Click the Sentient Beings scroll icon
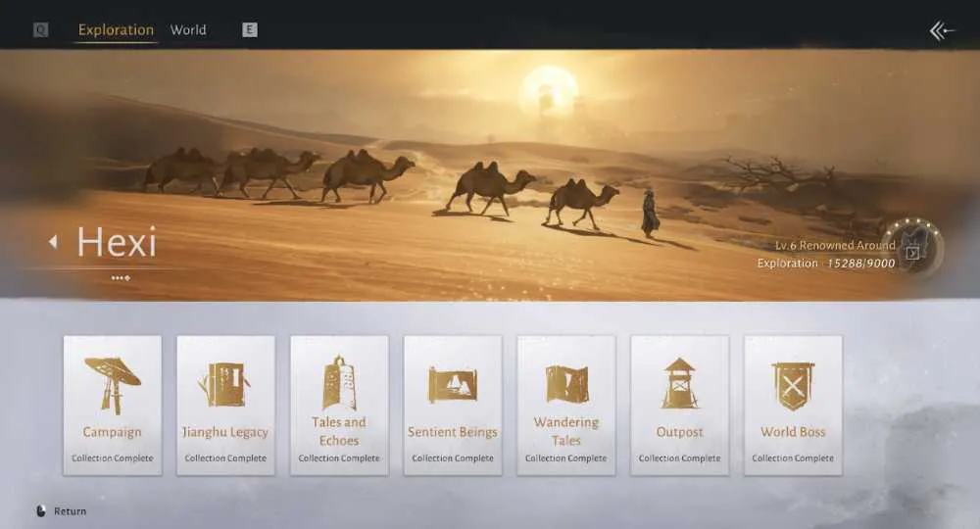 click(453, 385)
